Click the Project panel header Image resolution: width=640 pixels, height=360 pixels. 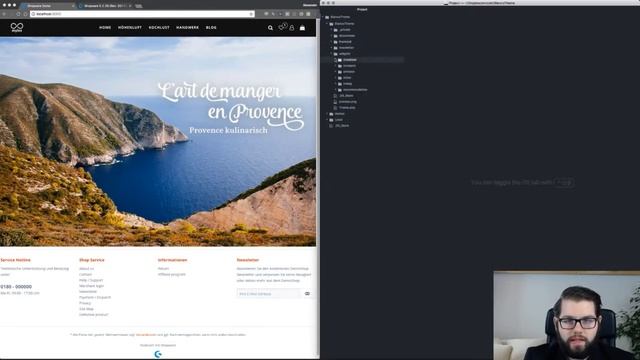point(362,9)
